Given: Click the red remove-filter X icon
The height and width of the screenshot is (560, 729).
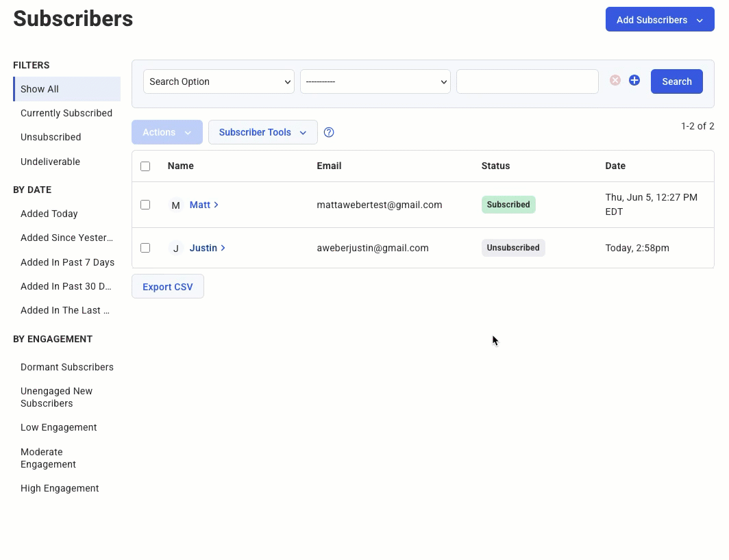Looking at the screenshot, I should point(615,81).
